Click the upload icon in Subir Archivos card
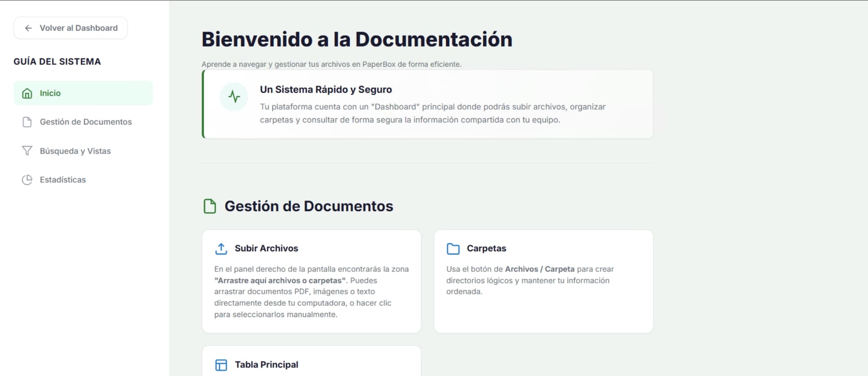The image size is (868, 376). 221,249
